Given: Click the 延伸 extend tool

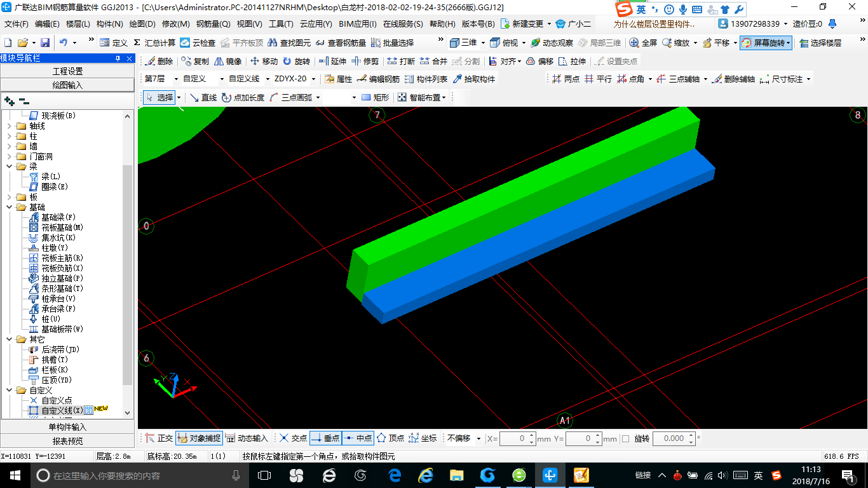Looking at the screenshot, I should (332, 62).
